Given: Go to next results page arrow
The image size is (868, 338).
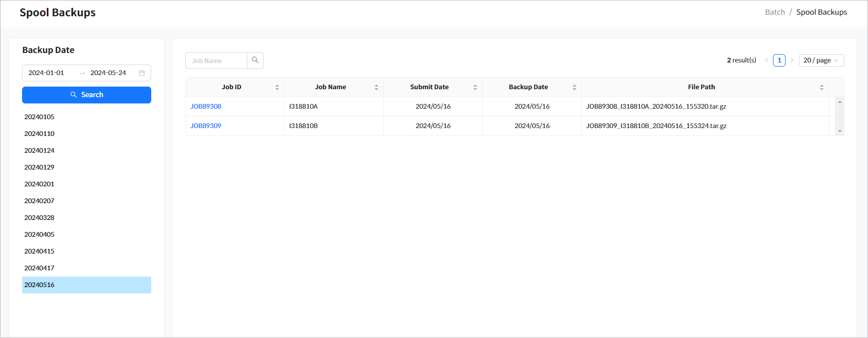Looking at the screenshot, I should (792, 60).
